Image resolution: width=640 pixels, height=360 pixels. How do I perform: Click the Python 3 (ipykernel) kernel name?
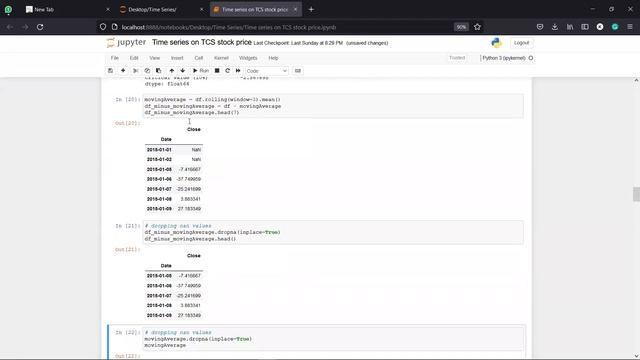(504, 58)
